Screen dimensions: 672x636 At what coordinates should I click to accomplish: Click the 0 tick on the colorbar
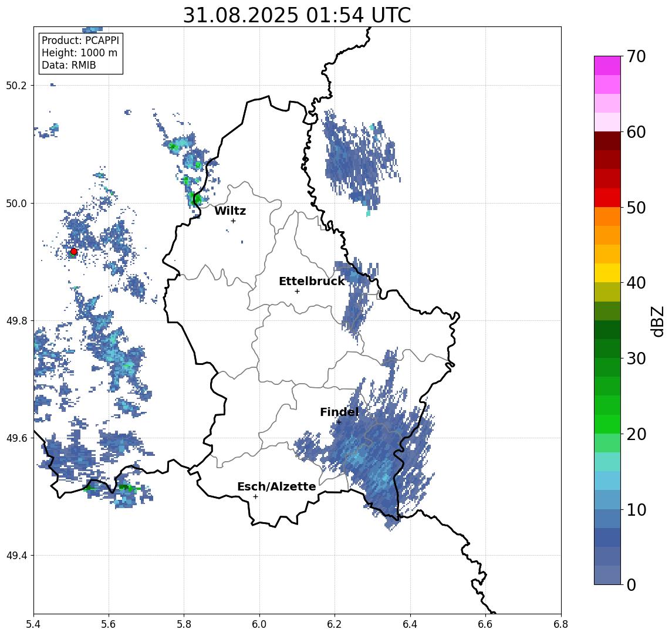(x=632, y=584)
